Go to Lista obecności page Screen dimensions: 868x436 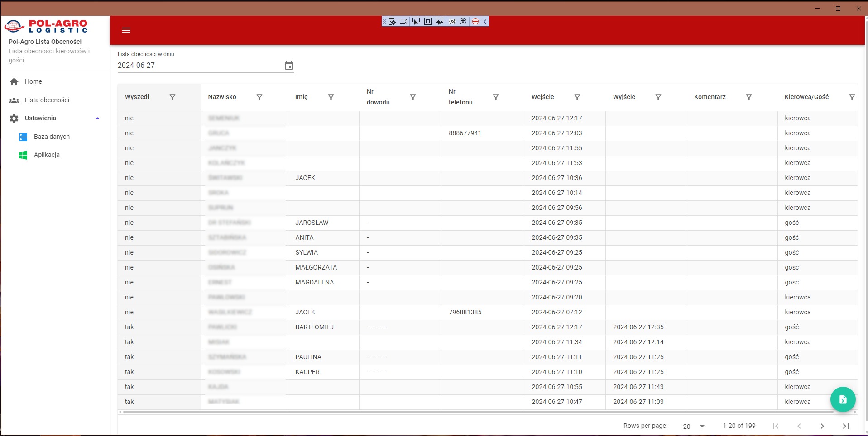[x=47, y=100]
